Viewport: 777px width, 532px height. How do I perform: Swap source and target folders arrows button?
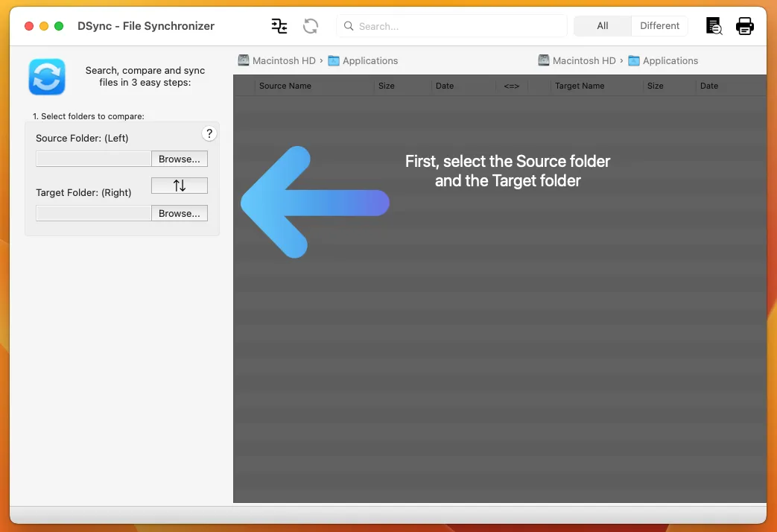click(180, 186)
